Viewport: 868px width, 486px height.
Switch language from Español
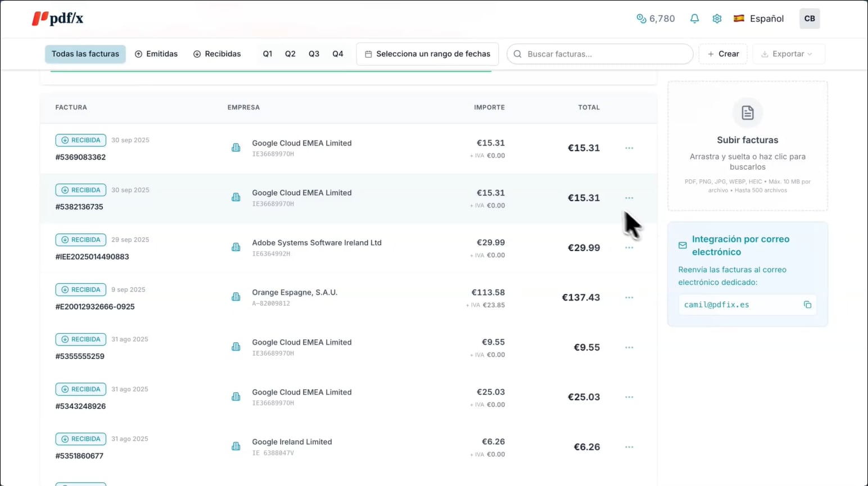[758, 19]
